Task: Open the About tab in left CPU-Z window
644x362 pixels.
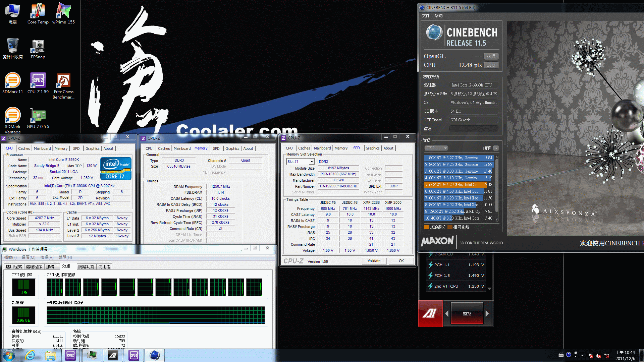Action: coord(108,148)
